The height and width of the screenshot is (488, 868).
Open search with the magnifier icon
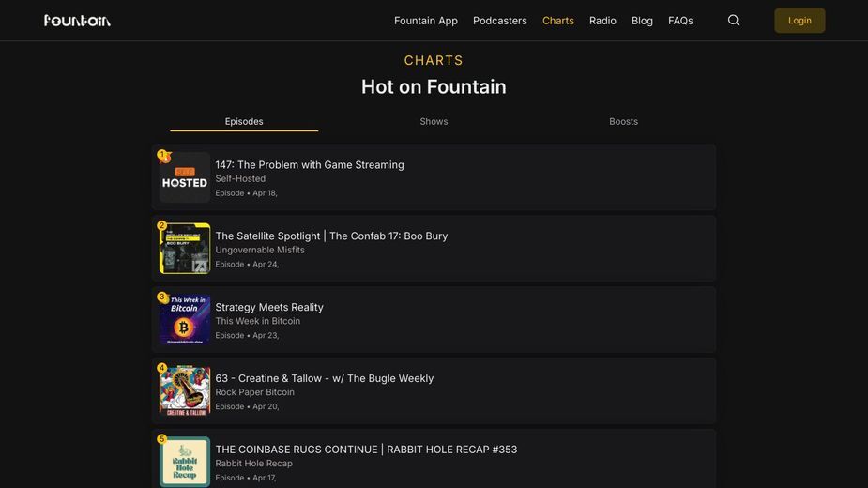click(x=734, y=21)
